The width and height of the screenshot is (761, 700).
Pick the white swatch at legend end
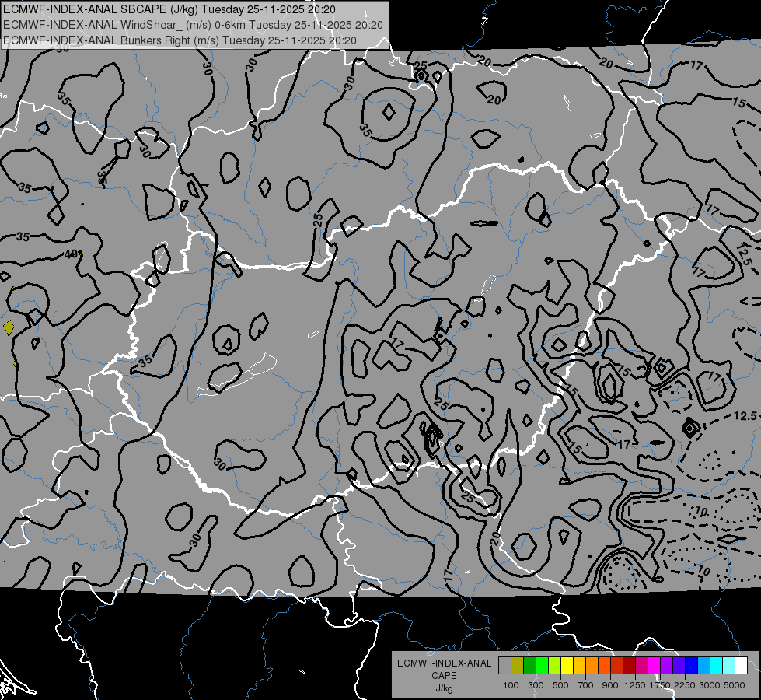pyautogui.click(x=741, y=665)
